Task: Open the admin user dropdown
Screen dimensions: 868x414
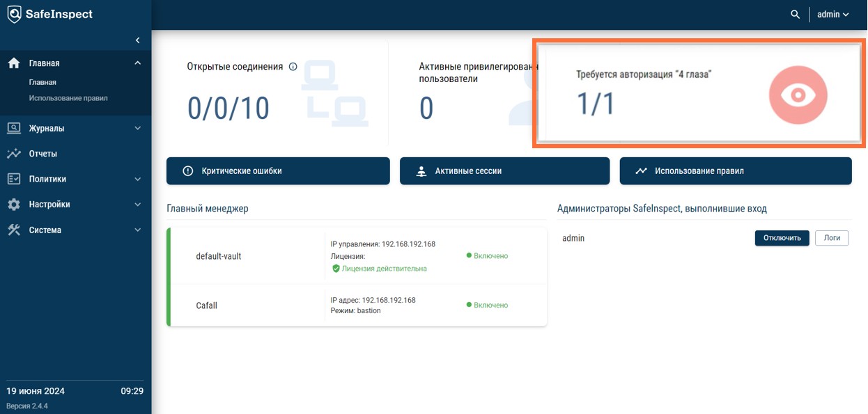Action: (832, 14)
